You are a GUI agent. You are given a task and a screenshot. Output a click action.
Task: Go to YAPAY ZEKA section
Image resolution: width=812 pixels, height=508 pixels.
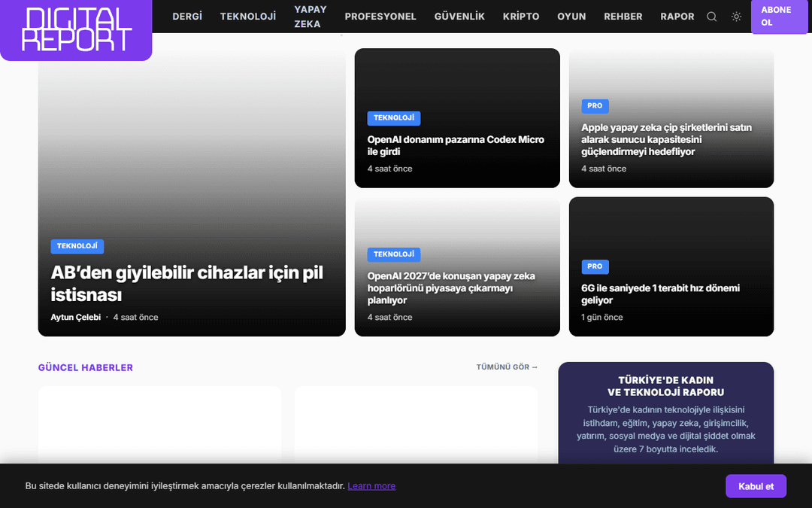311,17
